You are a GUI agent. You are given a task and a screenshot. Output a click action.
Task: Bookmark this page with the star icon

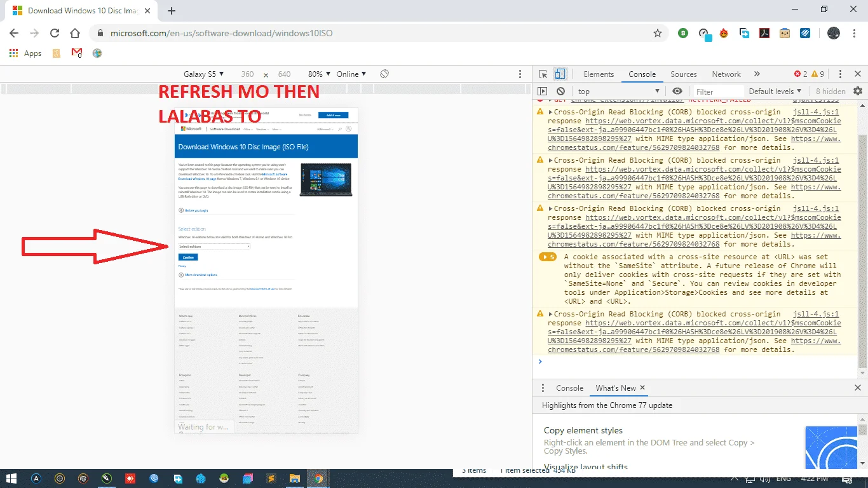[658, 33]
